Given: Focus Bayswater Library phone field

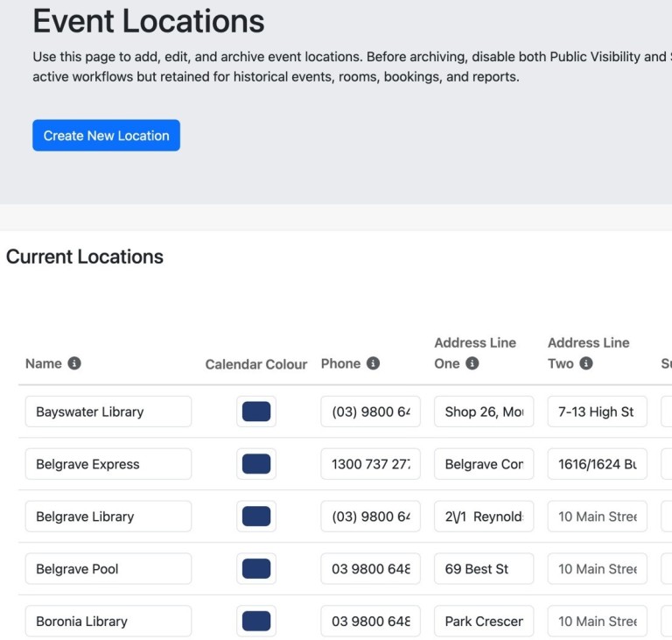Looking at the screenshot, I should [x=371, y=411].
